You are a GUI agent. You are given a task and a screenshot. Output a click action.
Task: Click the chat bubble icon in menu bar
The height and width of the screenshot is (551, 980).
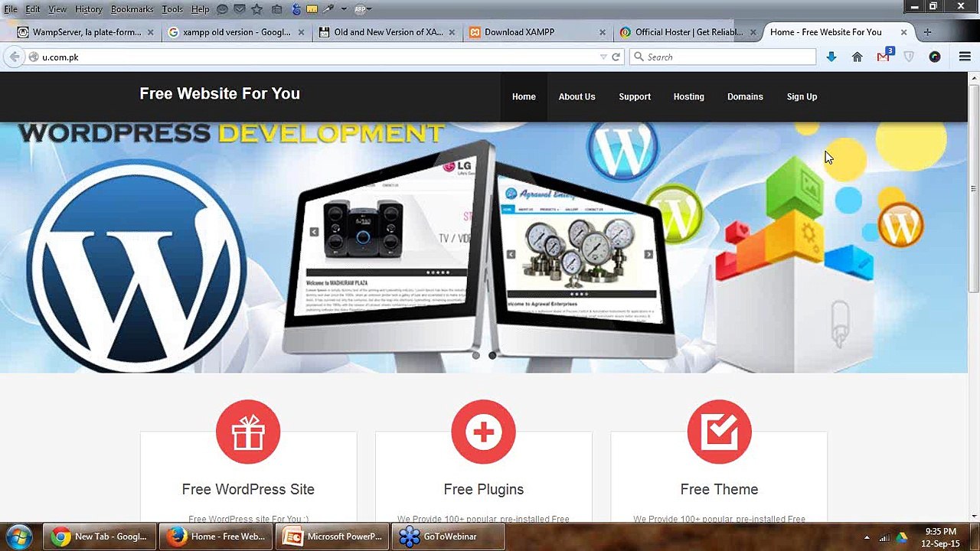[222, 9]
